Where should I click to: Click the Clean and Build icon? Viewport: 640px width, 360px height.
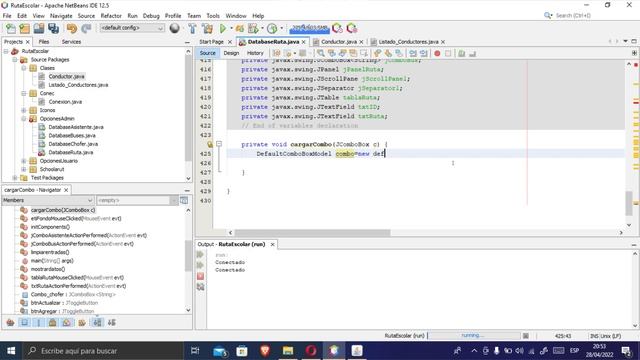(x=207, y=29)
